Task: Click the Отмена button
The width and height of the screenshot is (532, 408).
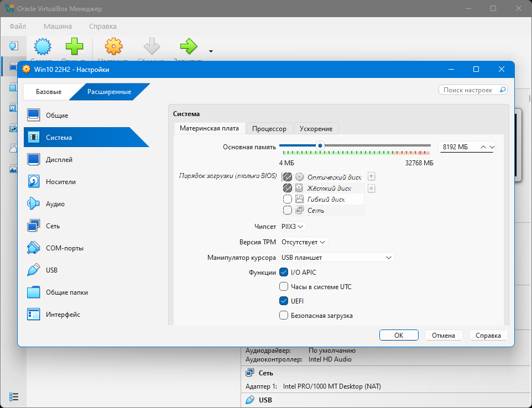Action: [x=444, y=335]
